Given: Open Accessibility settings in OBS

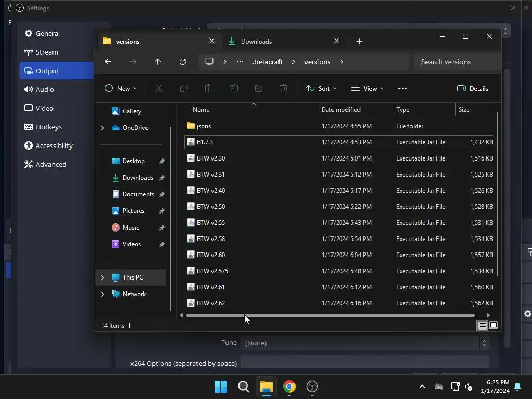Looking at the screenshot, I should (x=55, y=145).
